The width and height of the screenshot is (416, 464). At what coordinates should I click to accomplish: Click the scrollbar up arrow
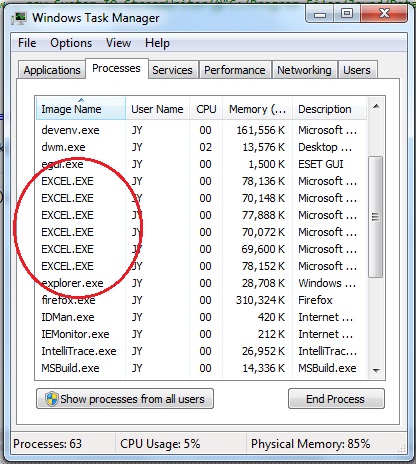[376, 107]
